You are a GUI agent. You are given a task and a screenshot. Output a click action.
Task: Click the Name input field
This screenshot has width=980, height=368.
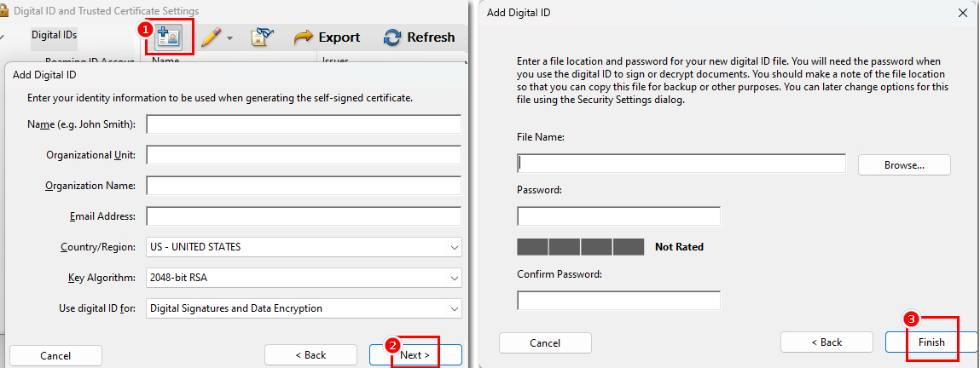point(304,124)
